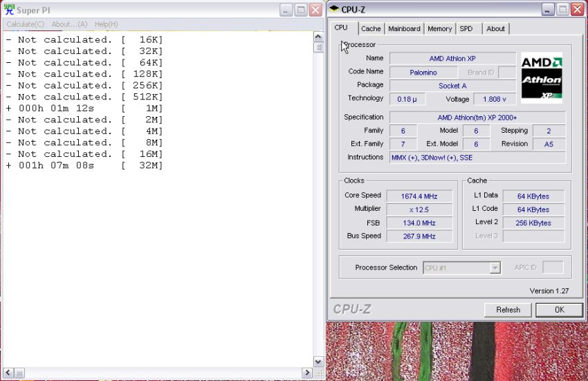The image size is (588, 381).
Task: Click the CPU-Z title bar icon
Action: pos(334,9)
